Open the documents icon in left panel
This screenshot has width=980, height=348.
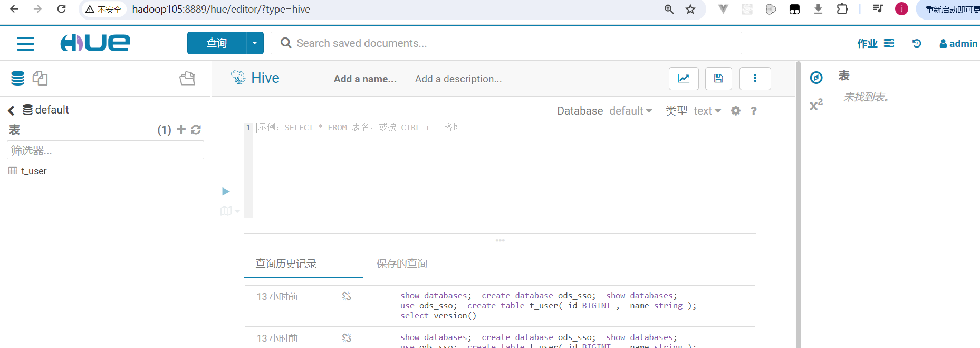[x=40, y=78]
